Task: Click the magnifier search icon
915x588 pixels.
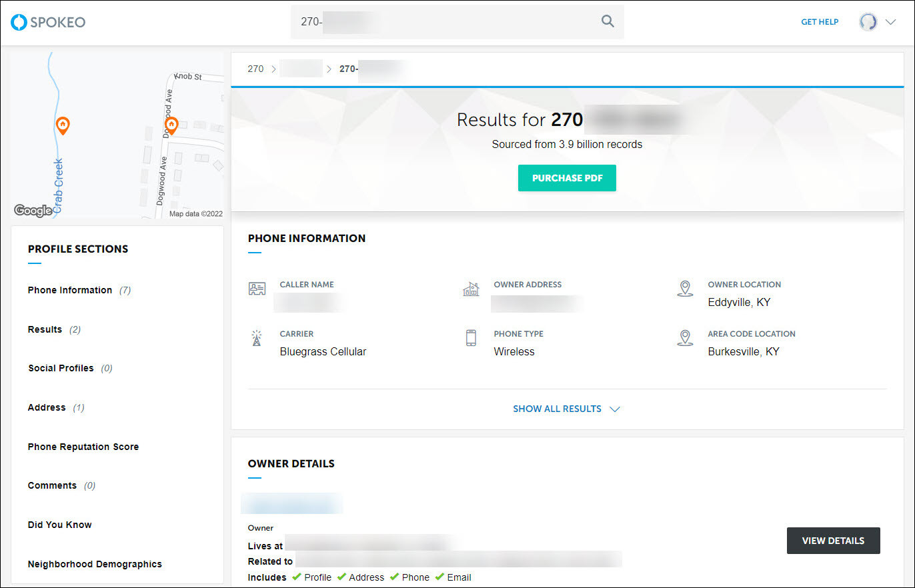Action: (608, 21)
